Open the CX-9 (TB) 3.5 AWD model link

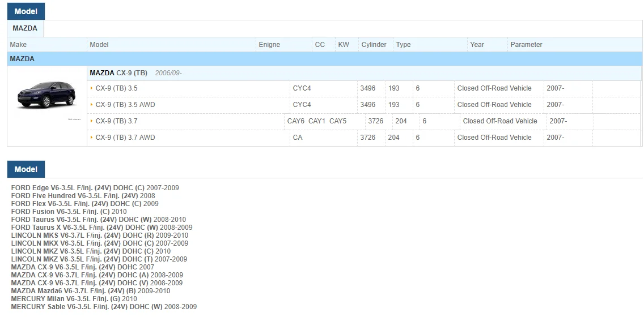coord(125,105)
